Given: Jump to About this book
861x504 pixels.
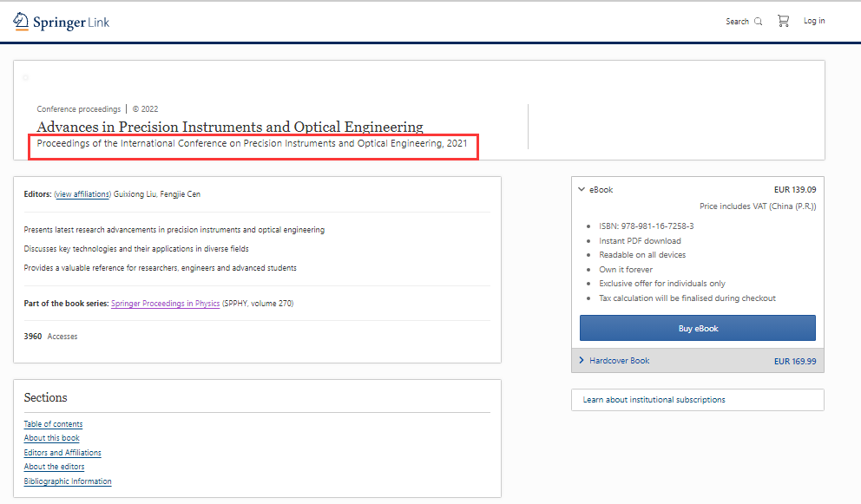Looking at the screenshot, I should [51, 438].
